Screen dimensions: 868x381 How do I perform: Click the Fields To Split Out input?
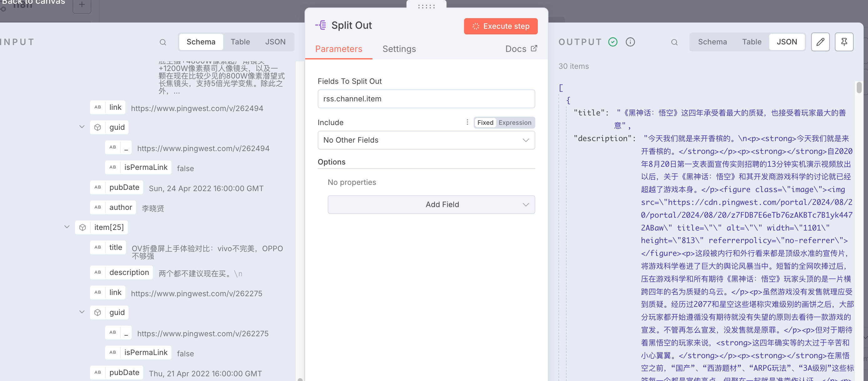(x=426, y=99)
